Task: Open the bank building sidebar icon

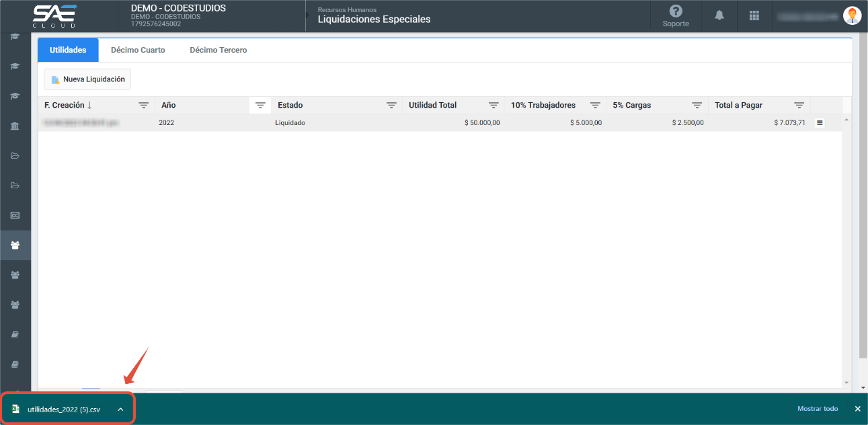Action: [15, 126]
